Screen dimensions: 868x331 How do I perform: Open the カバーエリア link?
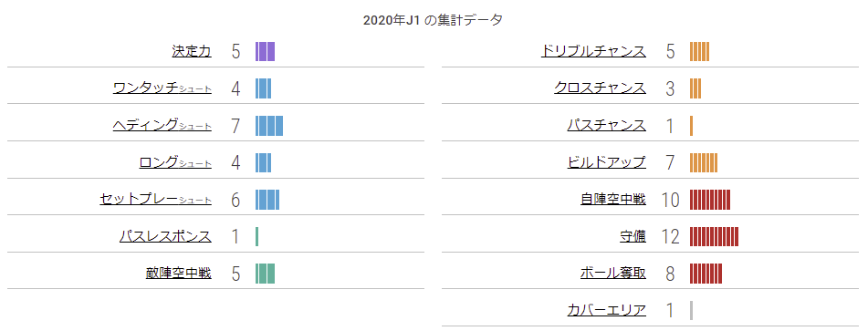coord(607,310)
